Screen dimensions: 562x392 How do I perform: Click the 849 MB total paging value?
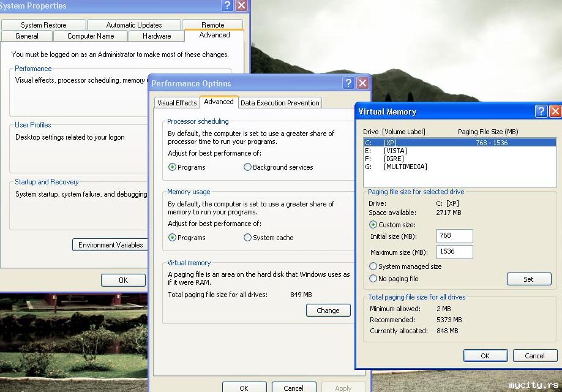[301, 295]
